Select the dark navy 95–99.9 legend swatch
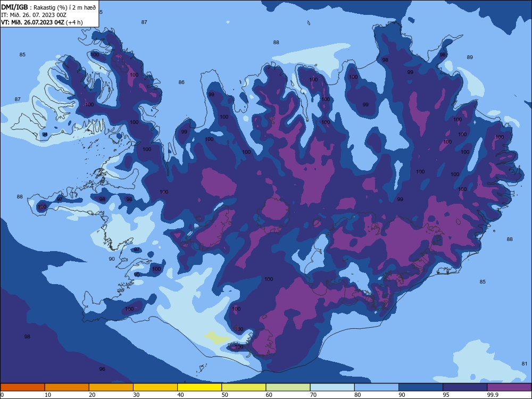This screenshot has width=532, height=399. click(465, 387)
